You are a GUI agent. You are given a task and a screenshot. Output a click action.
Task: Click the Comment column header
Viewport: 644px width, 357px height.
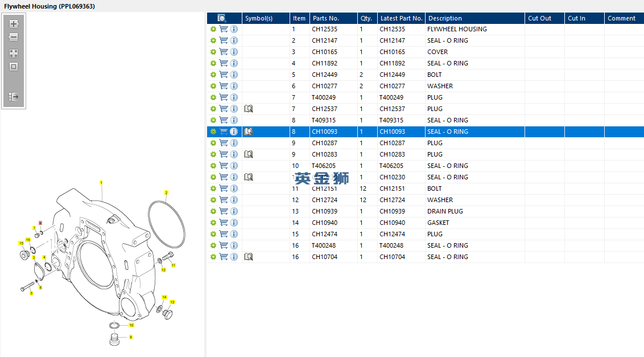click(624, 18)
